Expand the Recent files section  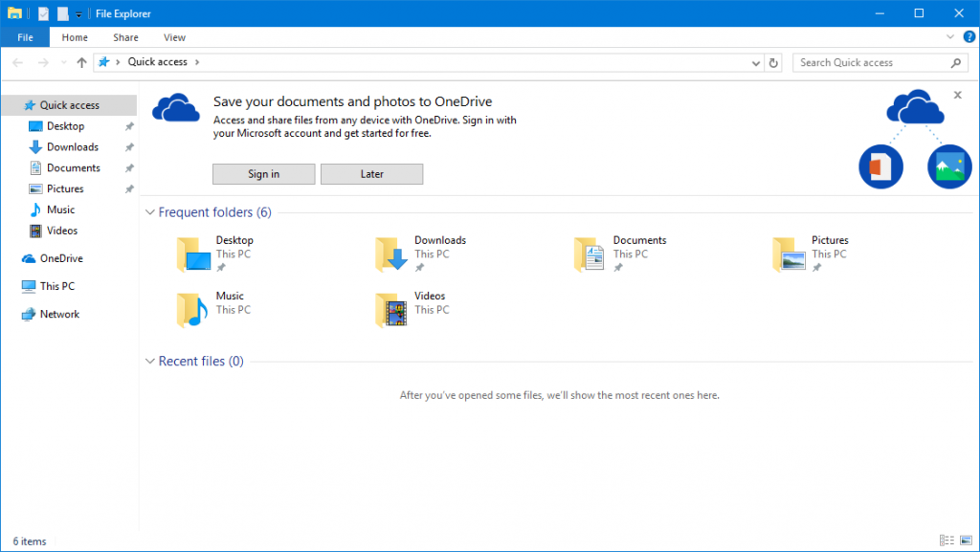(x=149, y=361)
